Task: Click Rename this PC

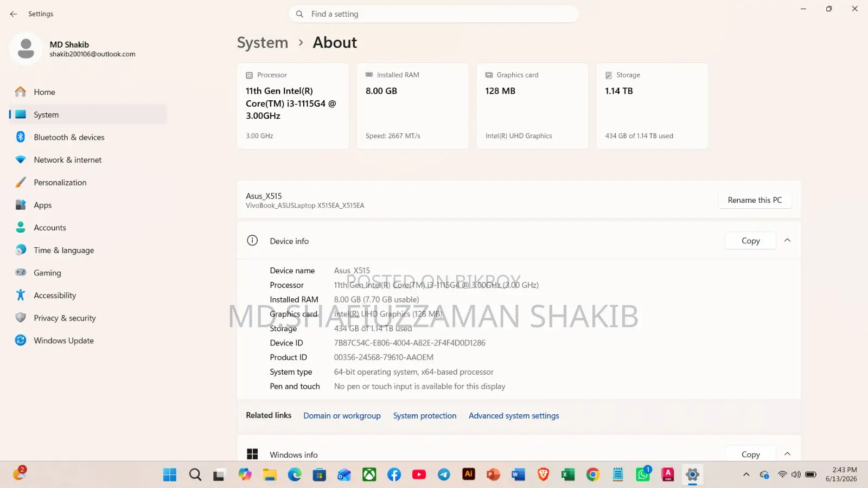Action: (755, 200)
